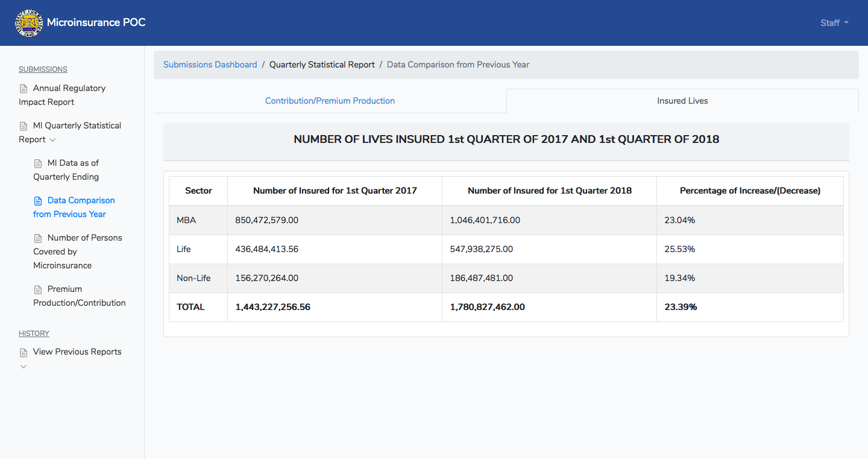Open Submissions Dashboard breadcrumb link
This screenshot has height=459, width=868.
tap(210, 65)
